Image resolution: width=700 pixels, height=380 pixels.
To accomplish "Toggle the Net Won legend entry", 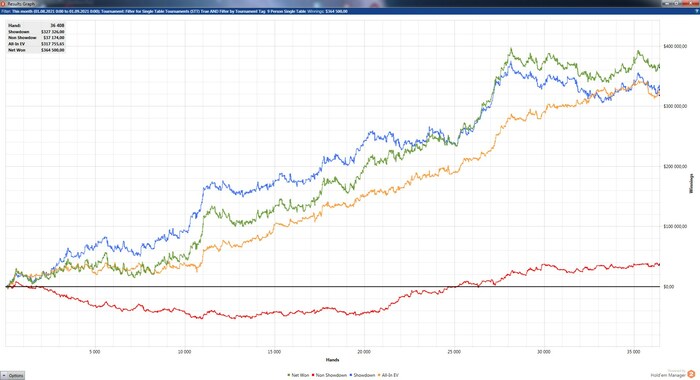I will [x=298, y=375].
